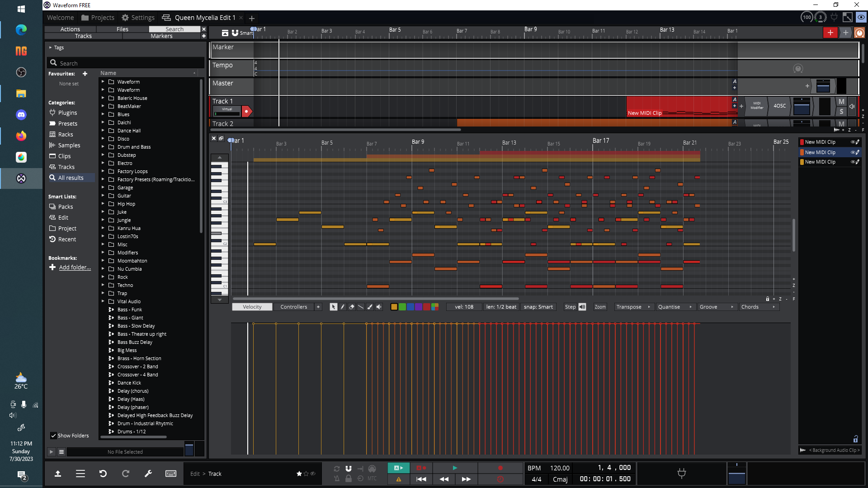Expand the Baleric House folder
The width and height of the screenshot is (868, 488).
coord(103,98)
